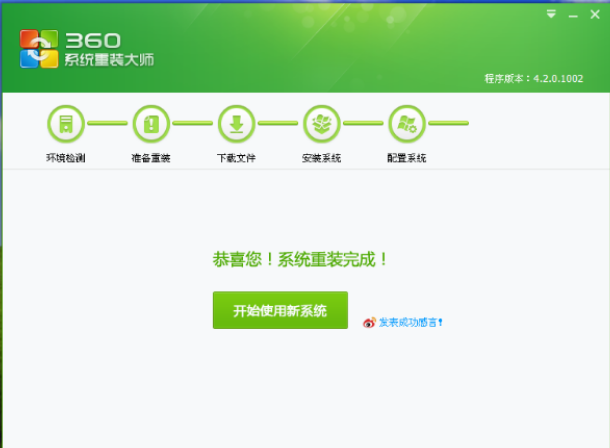Click the 恭喜您！系统重装完成 message

[x=300, y=259]
